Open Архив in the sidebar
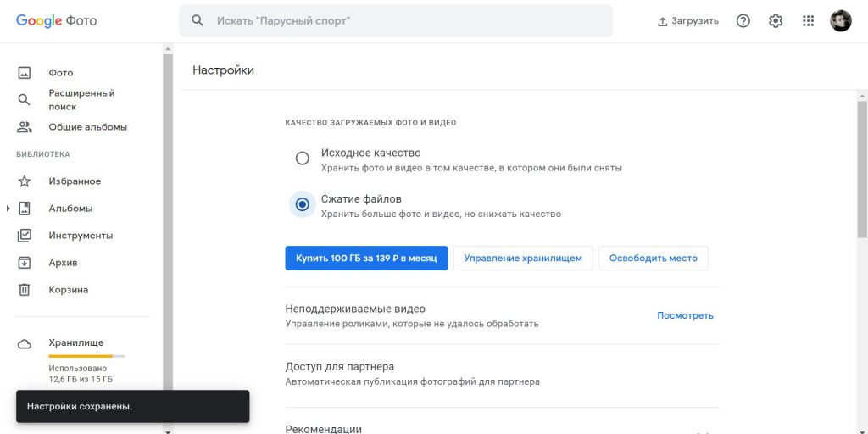Image resolution: width=868 pixels, height=434 pixels. 63,263
